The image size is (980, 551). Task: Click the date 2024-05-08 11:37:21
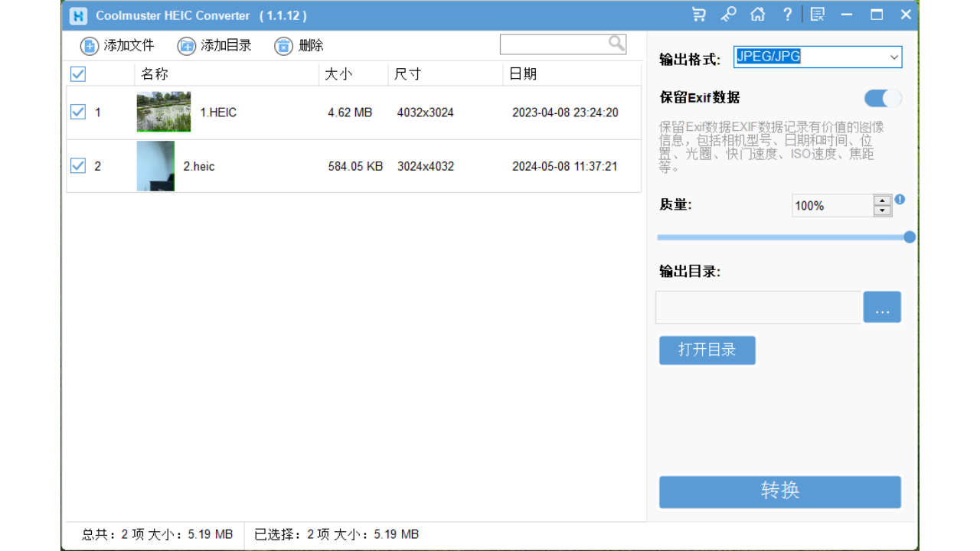pos(565,166)
